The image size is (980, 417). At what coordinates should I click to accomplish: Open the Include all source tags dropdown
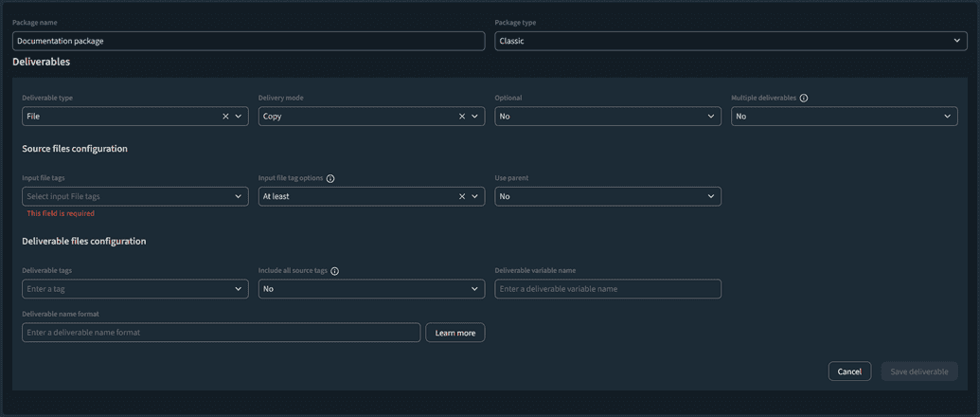coord(371,289)
